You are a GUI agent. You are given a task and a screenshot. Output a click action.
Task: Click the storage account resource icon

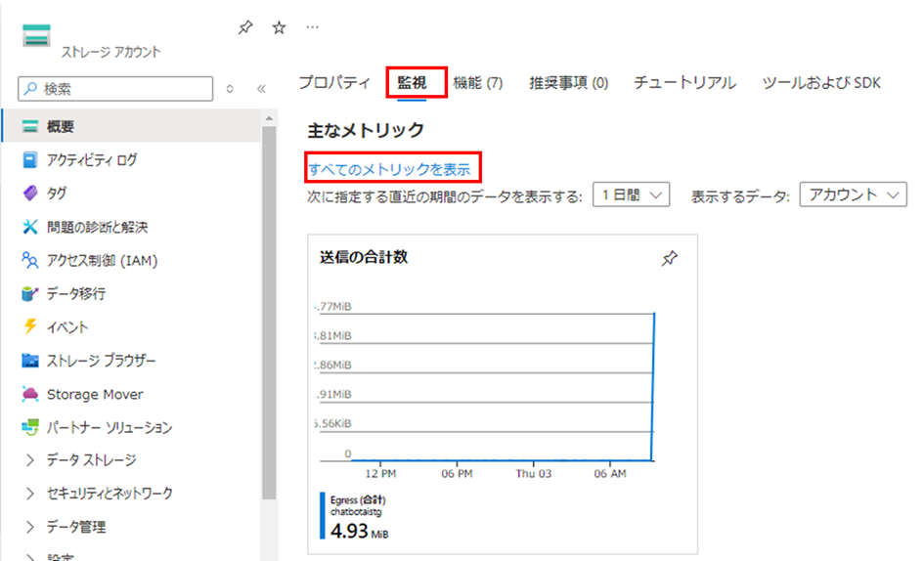36,35
